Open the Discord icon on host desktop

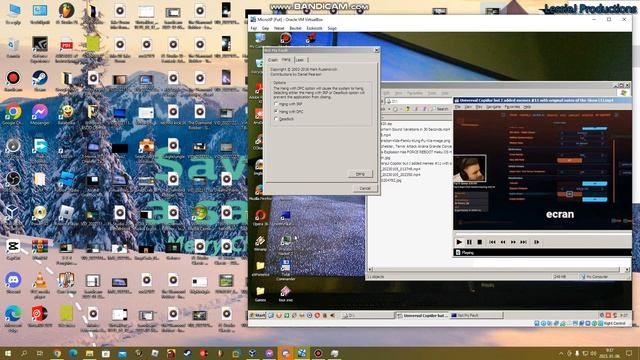[13, 283]
